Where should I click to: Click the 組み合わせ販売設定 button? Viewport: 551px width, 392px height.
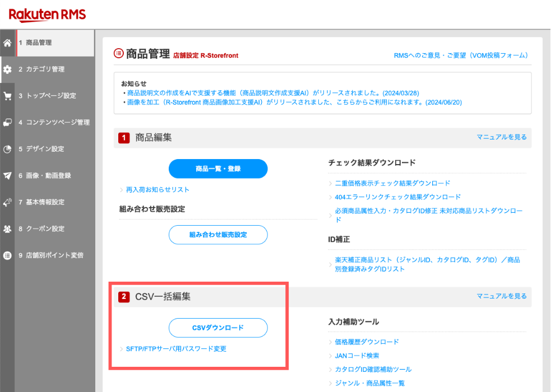pos(218,235)
